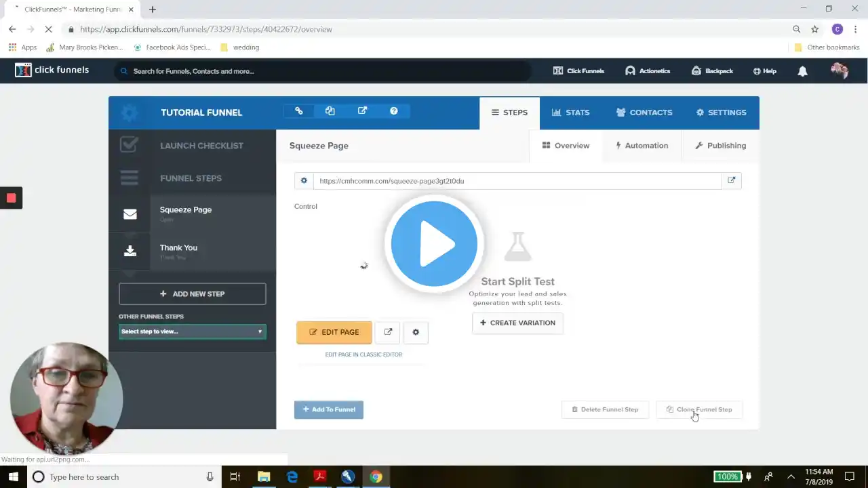Open the ClickFunnels account avatar menu
868x488 pixels.
pos(840,71)
